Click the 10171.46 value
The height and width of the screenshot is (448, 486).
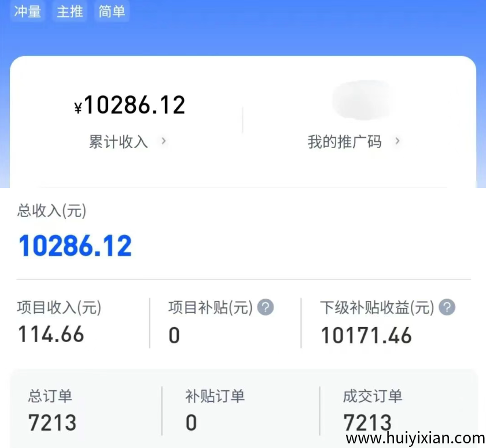(x=366, y=336)
